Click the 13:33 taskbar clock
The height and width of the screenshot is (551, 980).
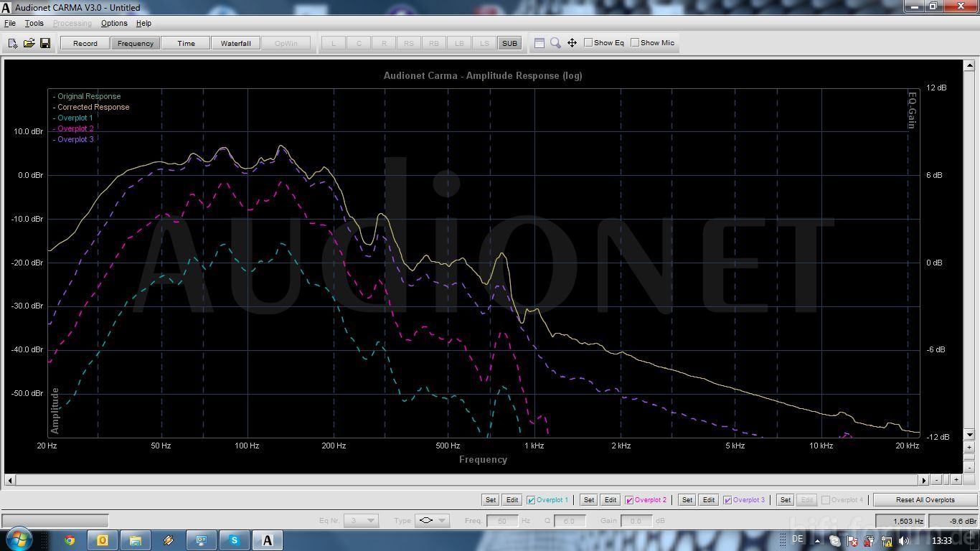[941, 540]
